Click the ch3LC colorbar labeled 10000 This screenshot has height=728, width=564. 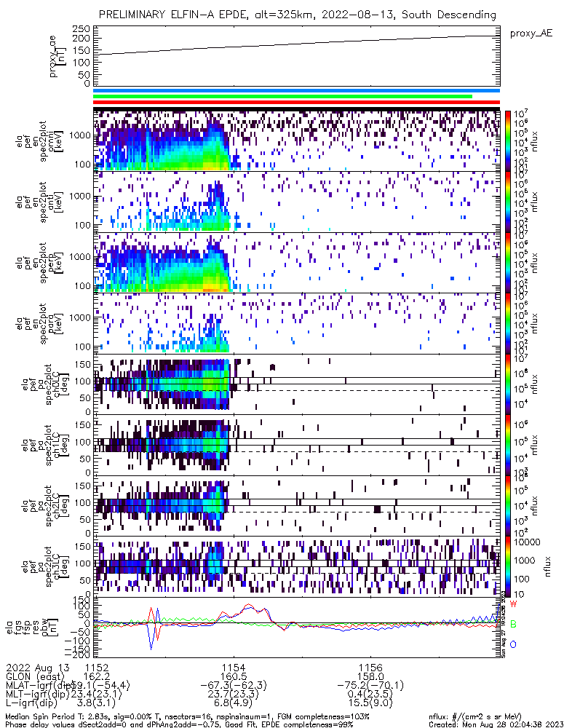point(508,567)
